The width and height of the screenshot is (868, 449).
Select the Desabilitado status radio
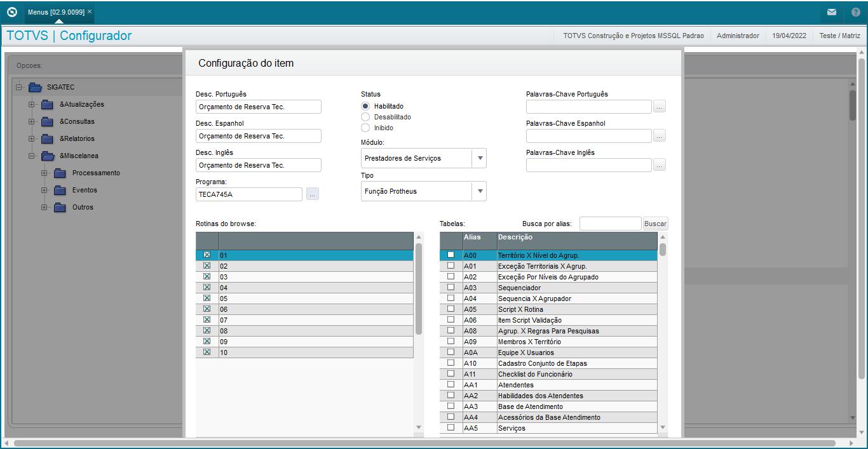click(x=365, y=117)
